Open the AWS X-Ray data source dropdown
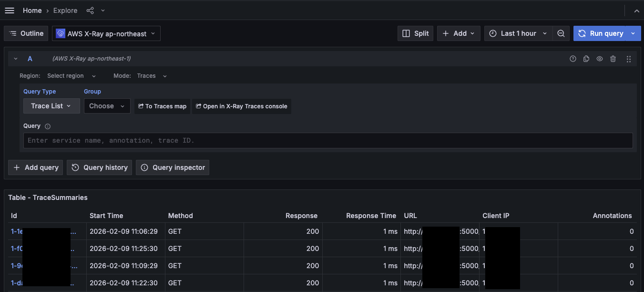The height and width of the screenshot is (292, 644). [x=106, y=33]
